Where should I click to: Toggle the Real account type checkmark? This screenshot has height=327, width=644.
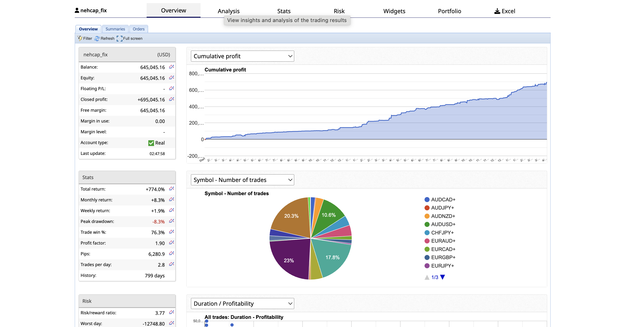[151, 143]
